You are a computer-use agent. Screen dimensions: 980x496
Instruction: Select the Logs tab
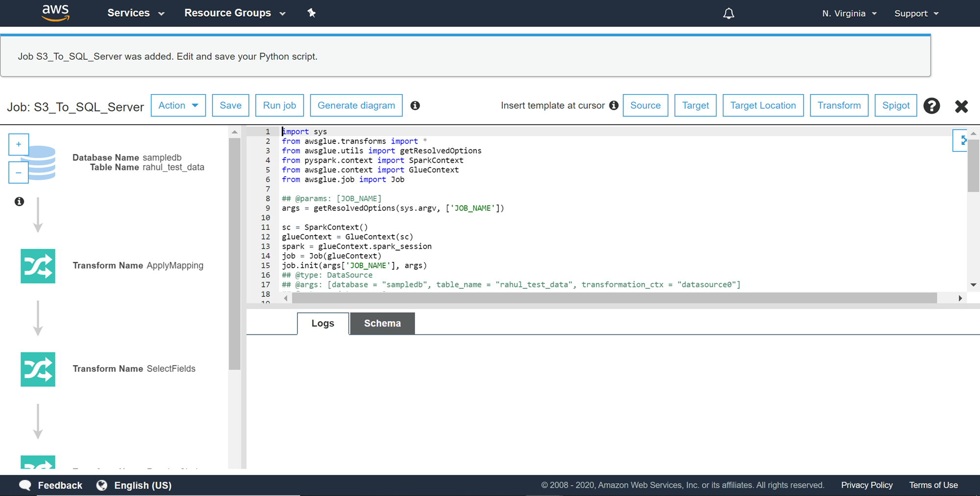click(322, 324)
